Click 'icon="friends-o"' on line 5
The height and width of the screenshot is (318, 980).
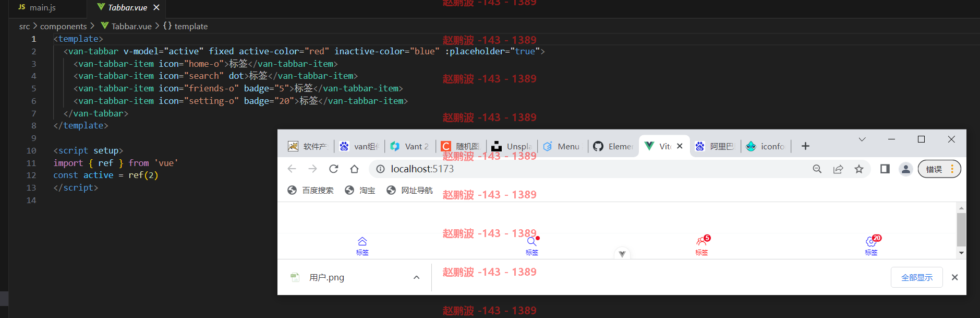pyautogui.click(x=199, y=88)
